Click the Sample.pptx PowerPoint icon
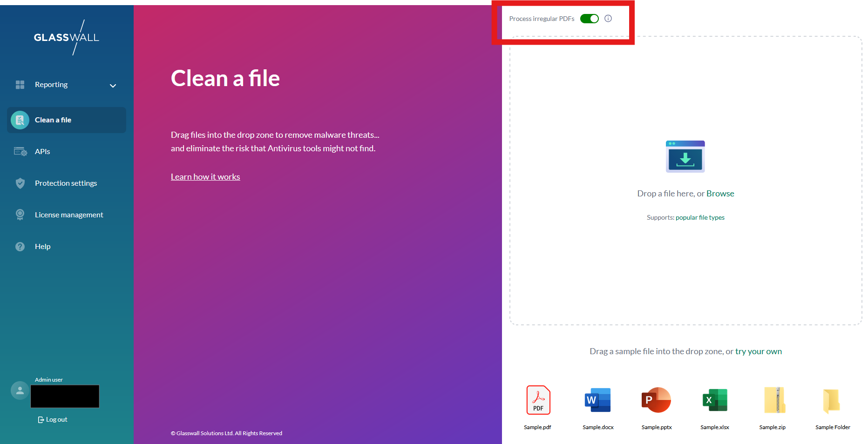The height and width of the screenshot is (444, 868). [656, 400]
